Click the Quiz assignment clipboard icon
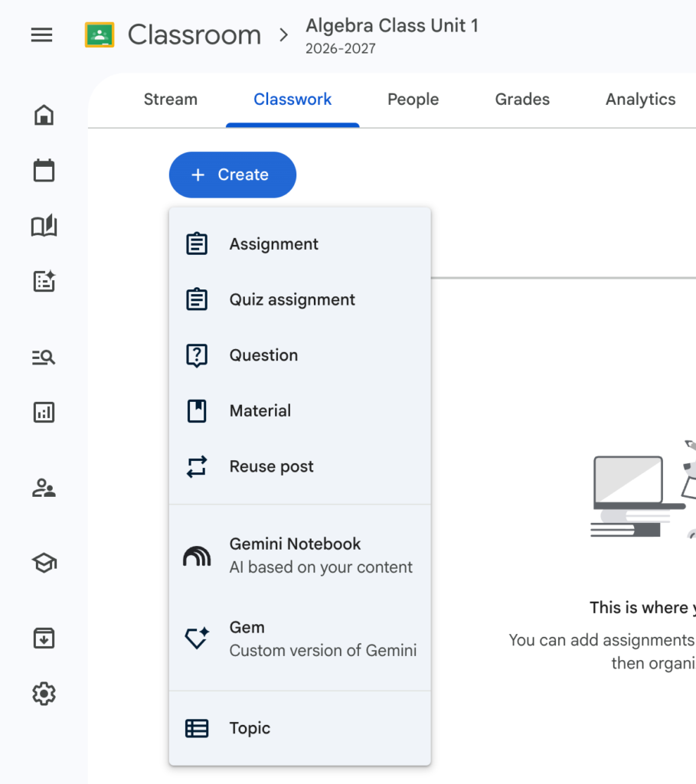 tap(197, 299)
